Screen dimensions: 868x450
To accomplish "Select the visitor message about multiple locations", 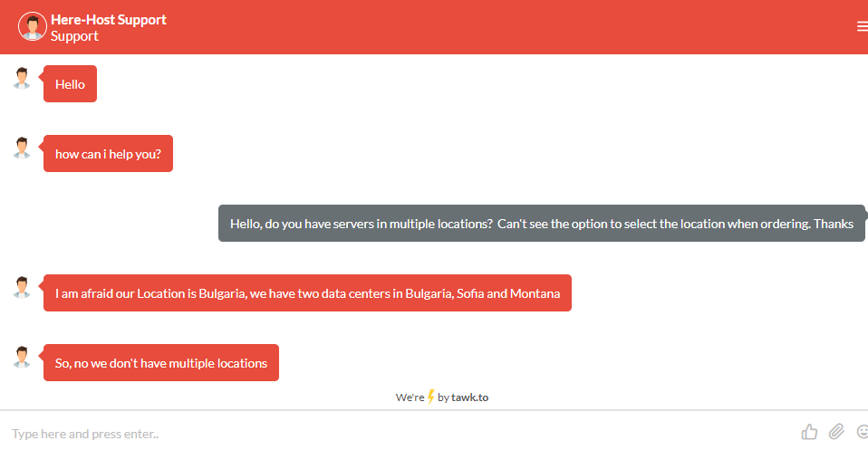I will point(542,223).
